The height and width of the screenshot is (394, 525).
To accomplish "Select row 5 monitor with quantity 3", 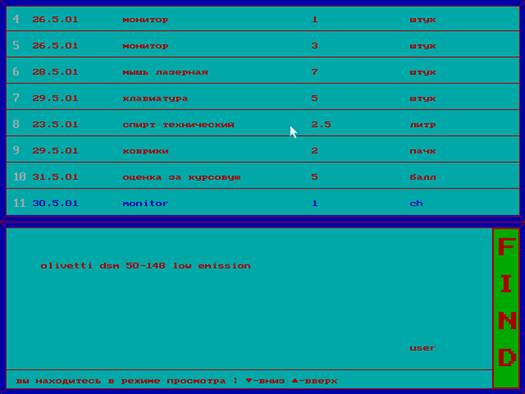I will click(x=263, y=45).
